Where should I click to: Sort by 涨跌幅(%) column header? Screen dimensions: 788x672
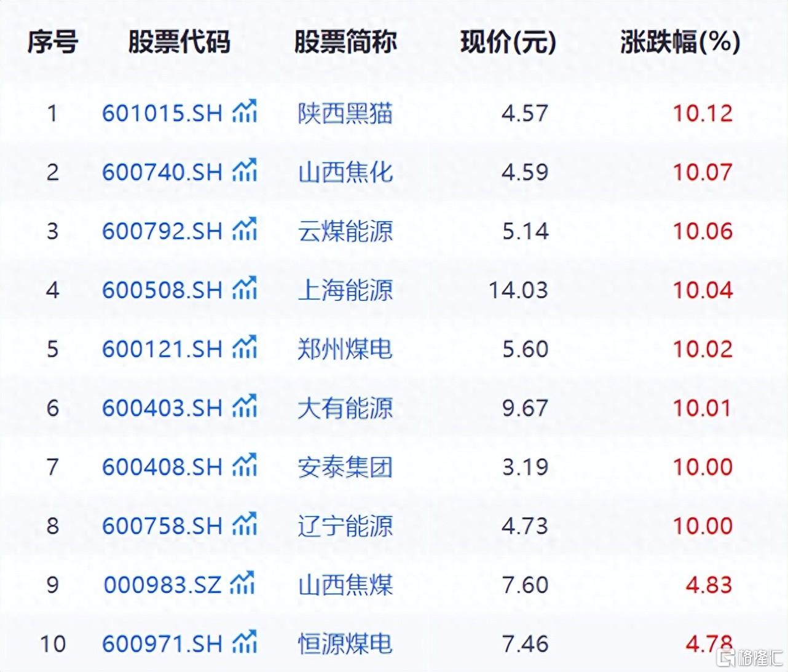680,42
